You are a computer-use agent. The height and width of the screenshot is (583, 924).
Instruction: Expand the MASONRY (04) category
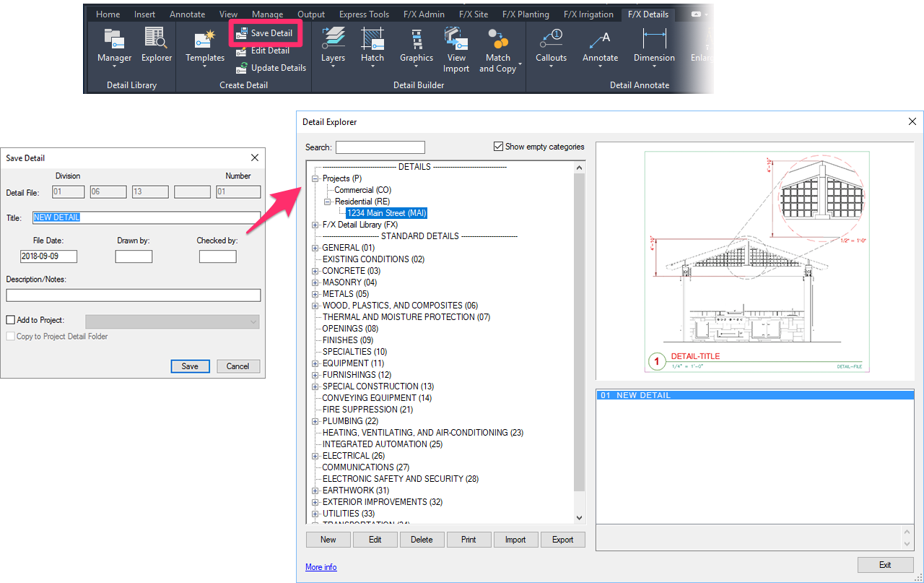click(x=315, y=282)
